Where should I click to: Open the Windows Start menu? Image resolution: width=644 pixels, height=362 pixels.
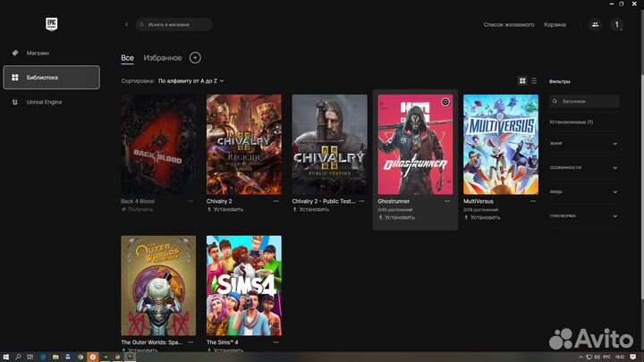click(5, 357)
